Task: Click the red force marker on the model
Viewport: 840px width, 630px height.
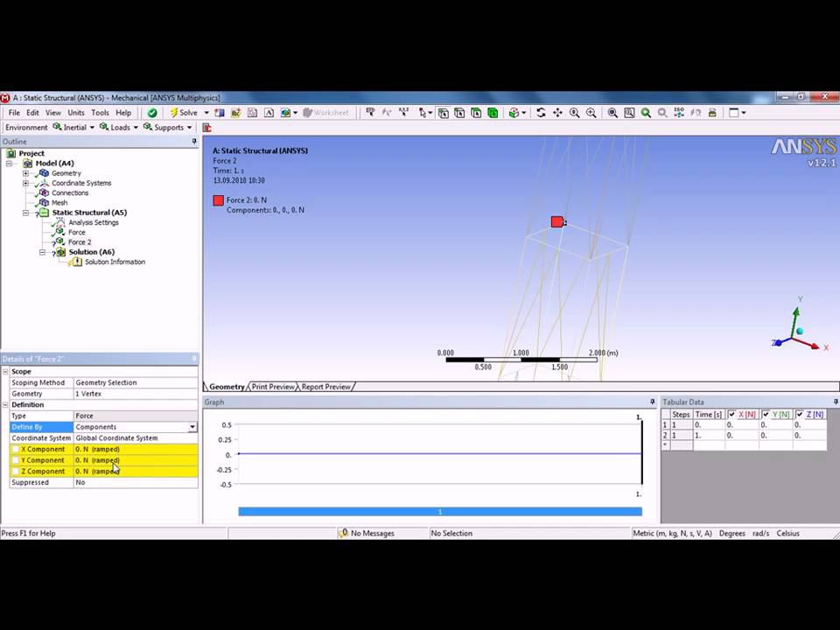Action: [557, 221]
